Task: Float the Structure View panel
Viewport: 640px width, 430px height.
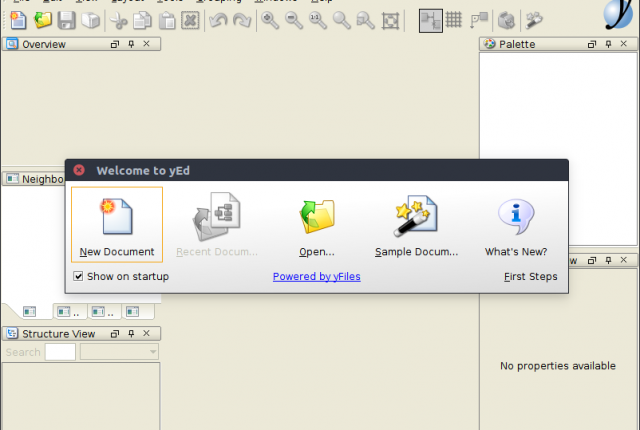Action: pyautogui.click(x=115, y=334)
